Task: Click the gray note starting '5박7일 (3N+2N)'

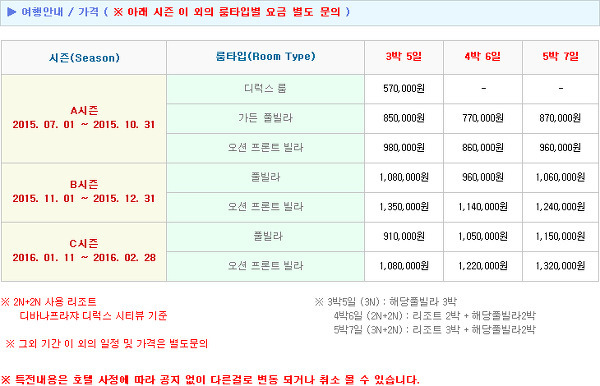Action: 434,330
